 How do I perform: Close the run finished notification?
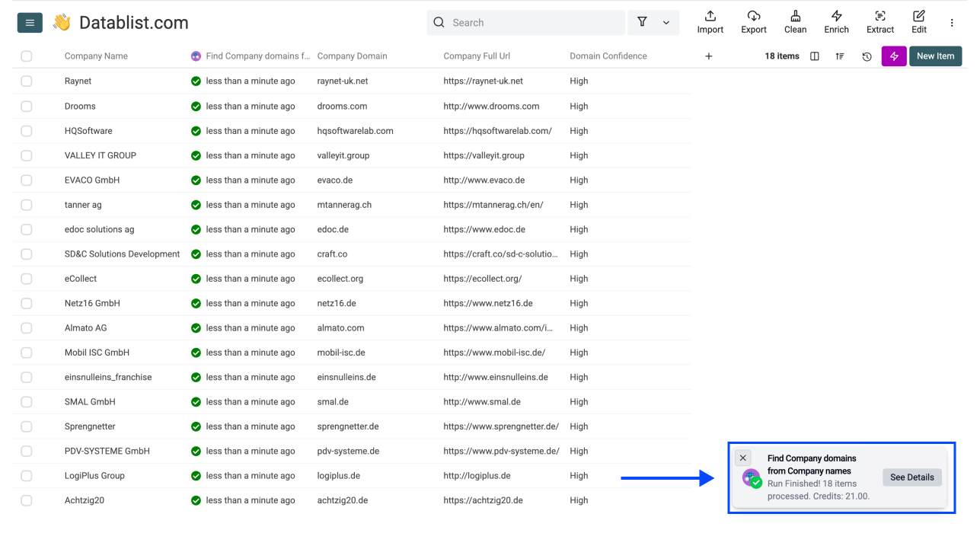click(x=743, y=458)
